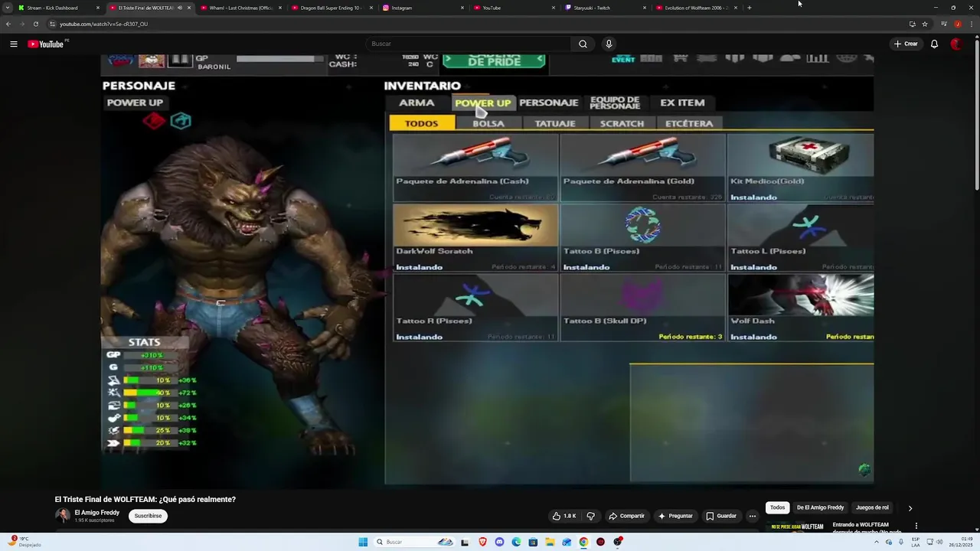980x551 pixels.
Task: Click the Crear button
Action: click(x=906, y=44)
